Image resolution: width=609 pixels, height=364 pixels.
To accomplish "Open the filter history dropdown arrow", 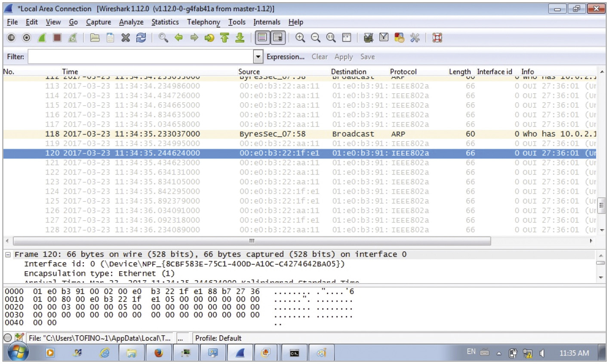I will pos(258,57).
